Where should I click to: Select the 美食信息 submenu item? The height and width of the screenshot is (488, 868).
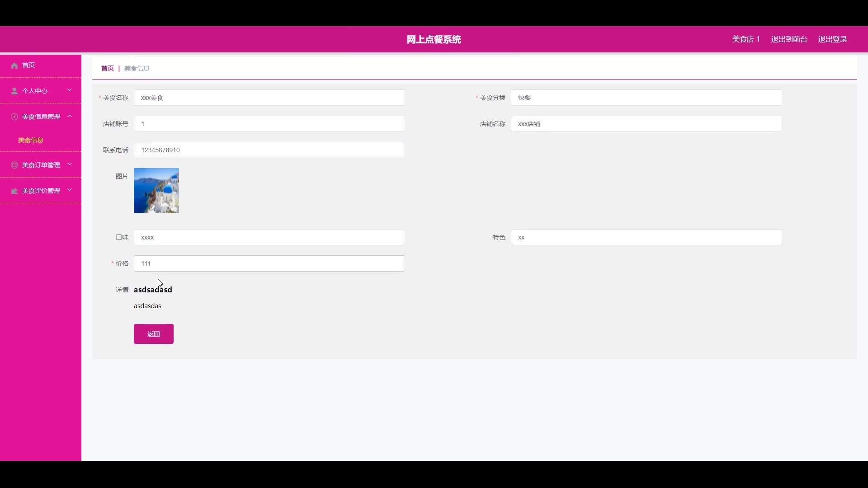31,140
